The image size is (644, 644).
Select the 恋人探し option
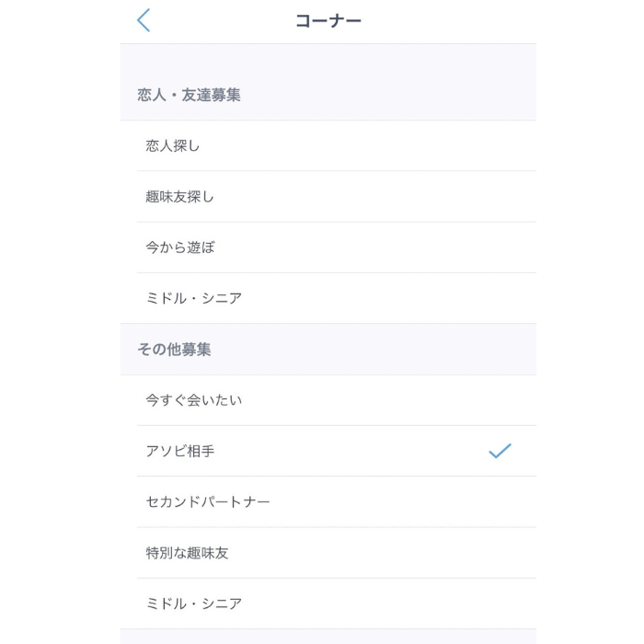(173, 145)
